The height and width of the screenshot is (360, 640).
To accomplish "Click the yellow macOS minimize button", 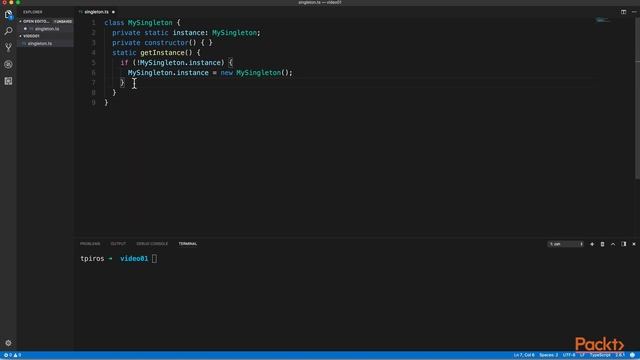I will (x=11, y=2).
